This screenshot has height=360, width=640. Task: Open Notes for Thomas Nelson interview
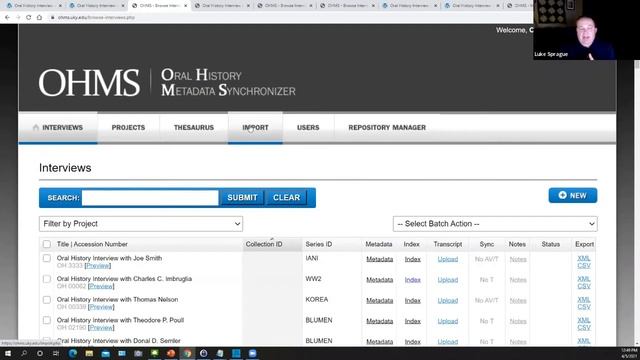(x=518, y=301)
